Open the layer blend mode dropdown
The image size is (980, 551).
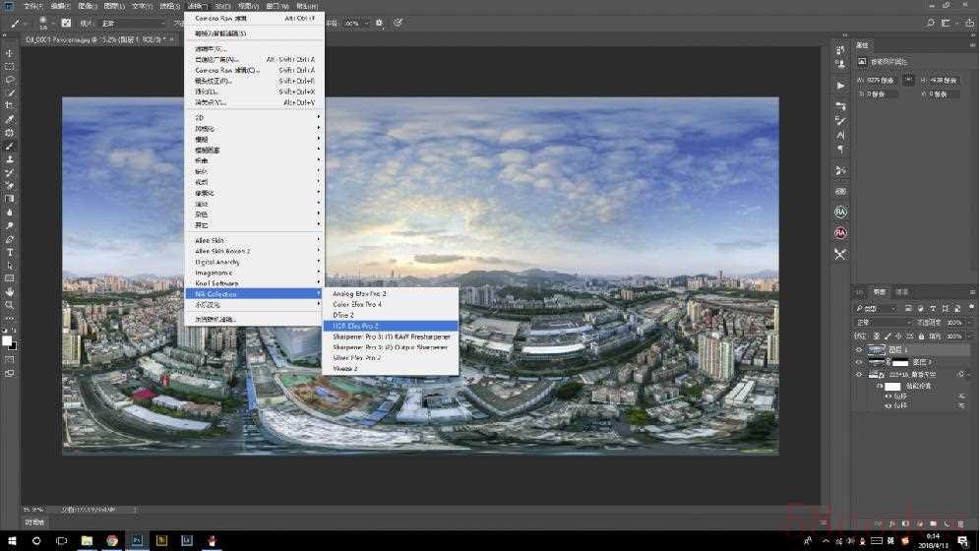[883, 323]
